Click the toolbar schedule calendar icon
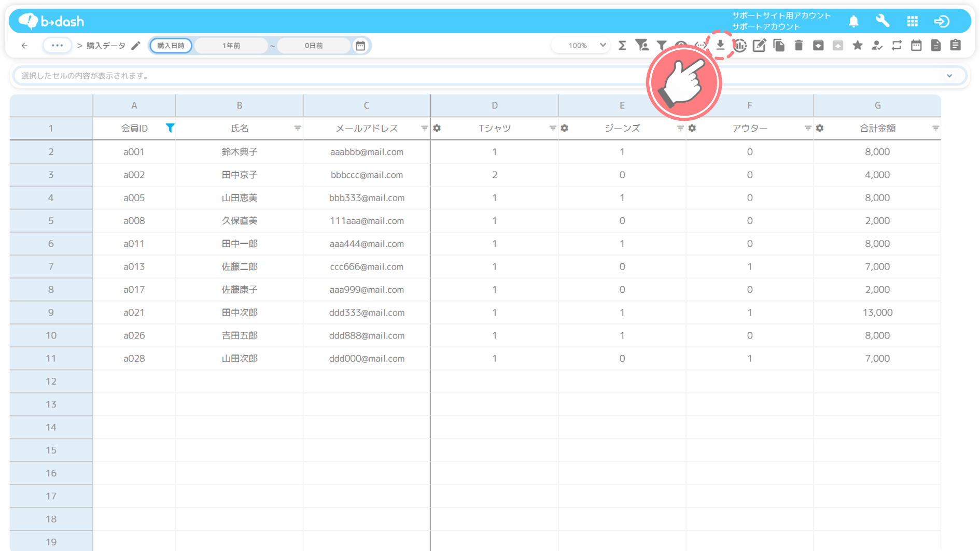 pos(916,46)
